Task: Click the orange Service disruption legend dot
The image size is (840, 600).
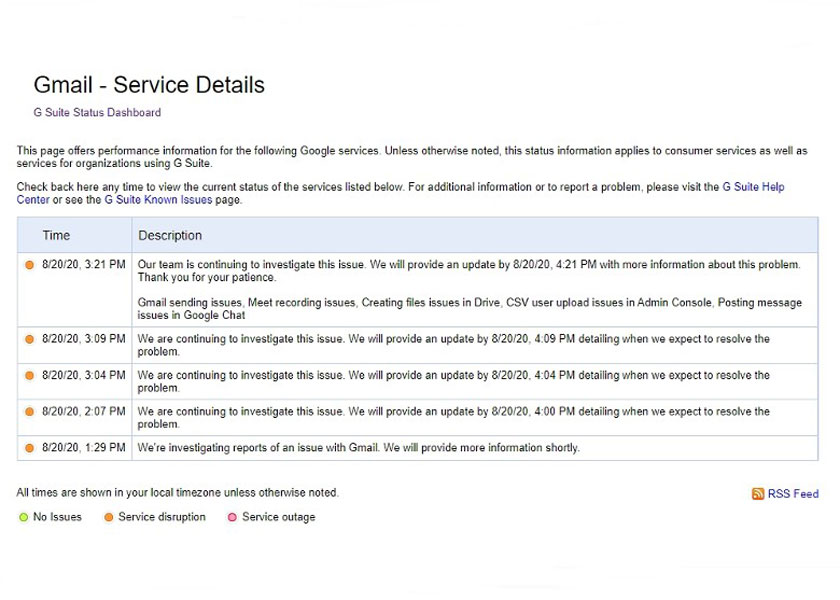Action: coord(109,517)
